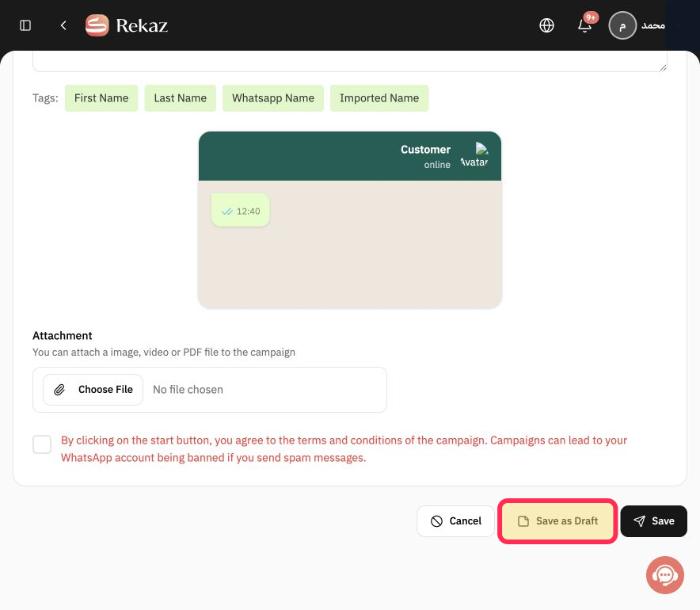Open the support chat bubble widget
The width and height of the screenshot is (700, 610).
(x=664, y=575)
